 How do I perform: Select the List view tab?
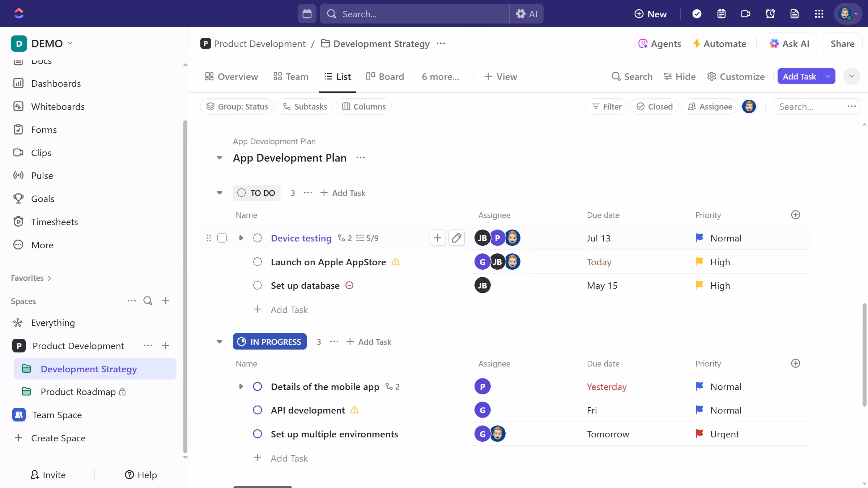tap(337, 77)
